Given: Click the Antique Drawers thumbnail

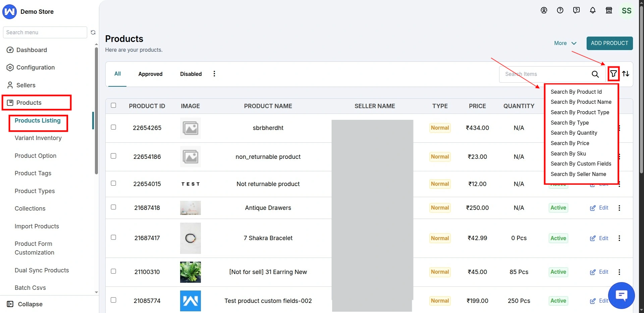Looking at the screenshot, I should pos(191,208).
